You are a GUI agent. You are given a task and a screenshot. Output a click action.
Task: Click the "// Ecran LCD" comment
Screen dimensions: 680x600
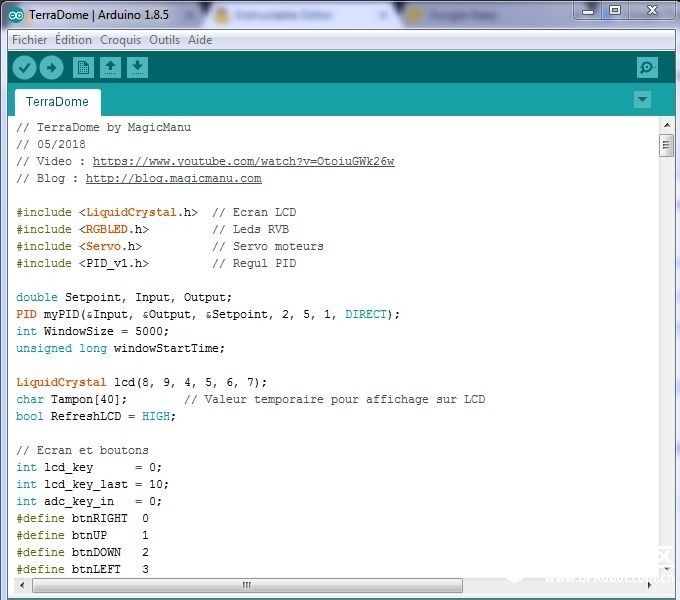pos(254,212)
